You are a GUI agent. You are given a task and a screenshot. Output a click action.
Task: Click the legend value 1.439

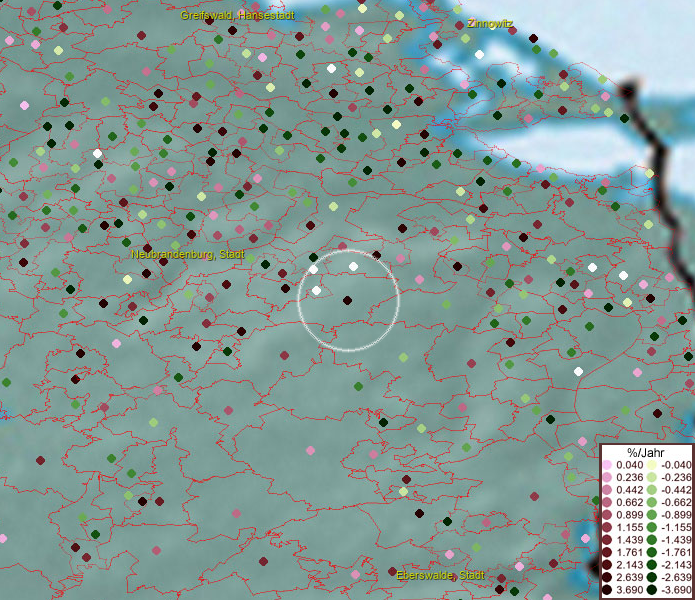(x=630, y=540)
